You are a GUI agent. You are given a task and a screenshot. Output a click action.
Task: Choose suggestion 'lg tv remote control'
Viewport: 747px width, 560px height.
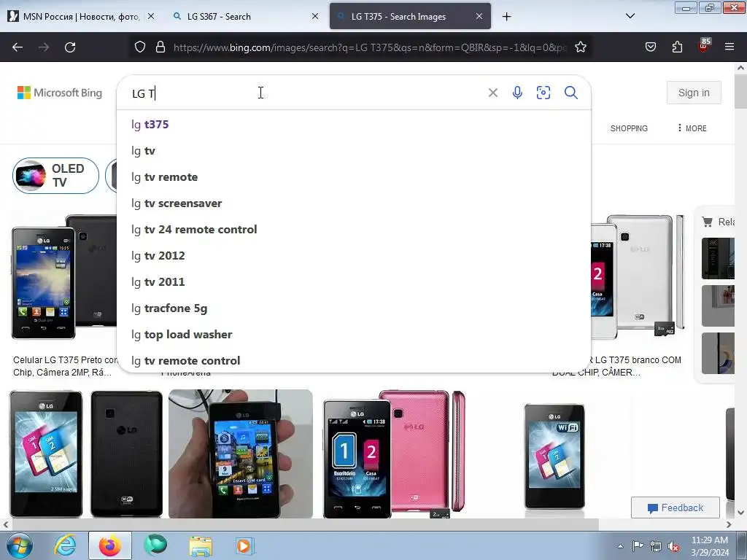click(354, 360)
